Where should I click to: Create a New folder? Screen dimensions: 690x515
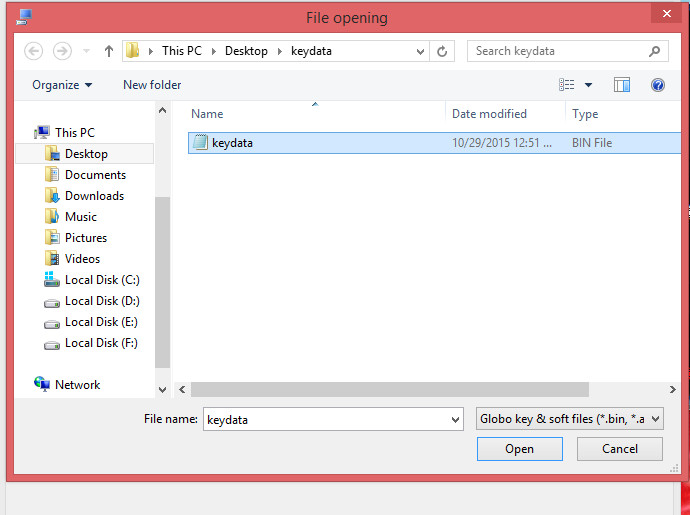click(x=152, y=85)
